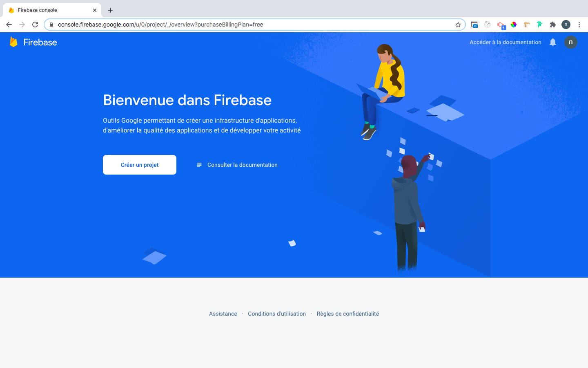Screen dimensions: 588x368
Task: Reload the page
Action: [35, 25]
